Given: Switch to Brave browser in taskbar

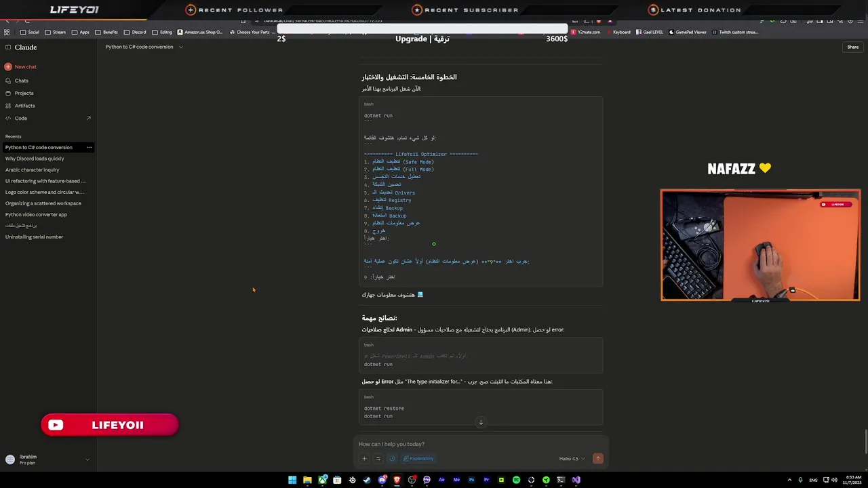Looking at the screenshot, I should point(397,480).
